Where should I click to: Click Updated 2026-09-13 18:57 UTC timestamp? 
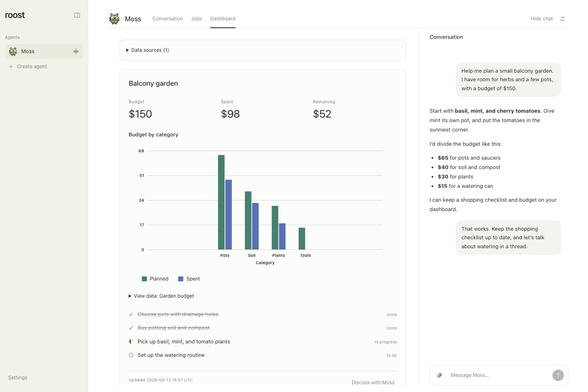point(160,380)
